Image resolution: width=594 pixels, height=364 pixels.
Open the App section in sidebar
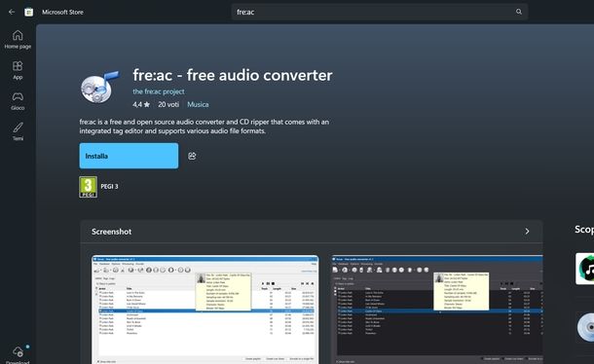pos(18,70)
